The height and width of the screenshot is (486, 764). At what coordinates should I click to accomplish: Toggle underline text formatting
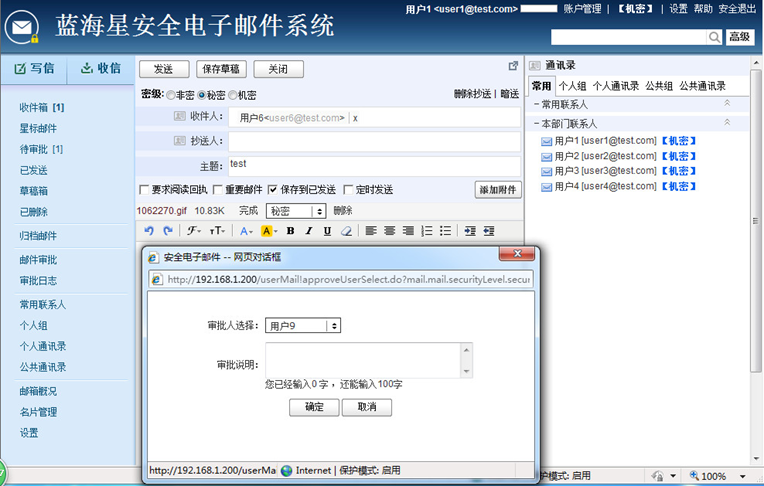[327, 231]
